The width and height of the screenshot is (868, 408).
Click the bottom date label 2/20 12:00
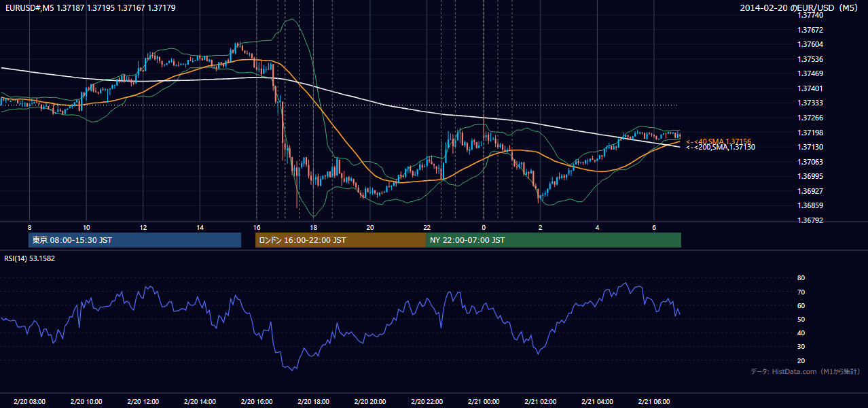click(143, 402)
